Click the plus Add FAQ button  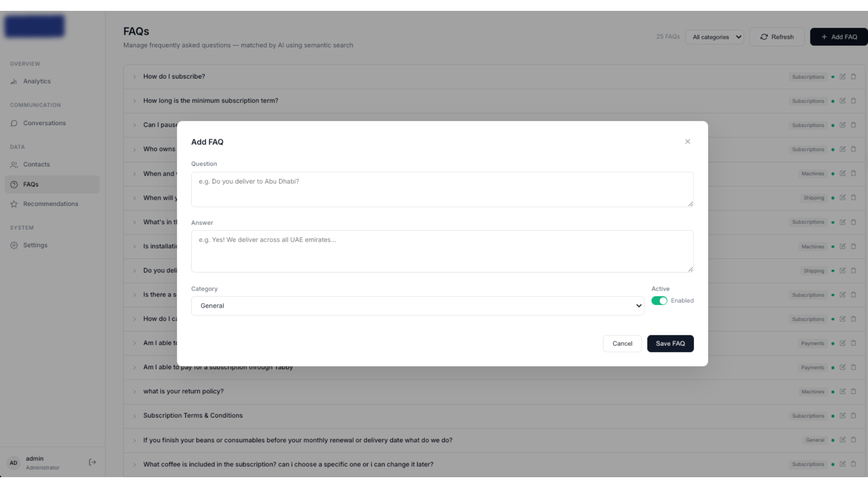(839, 37)
